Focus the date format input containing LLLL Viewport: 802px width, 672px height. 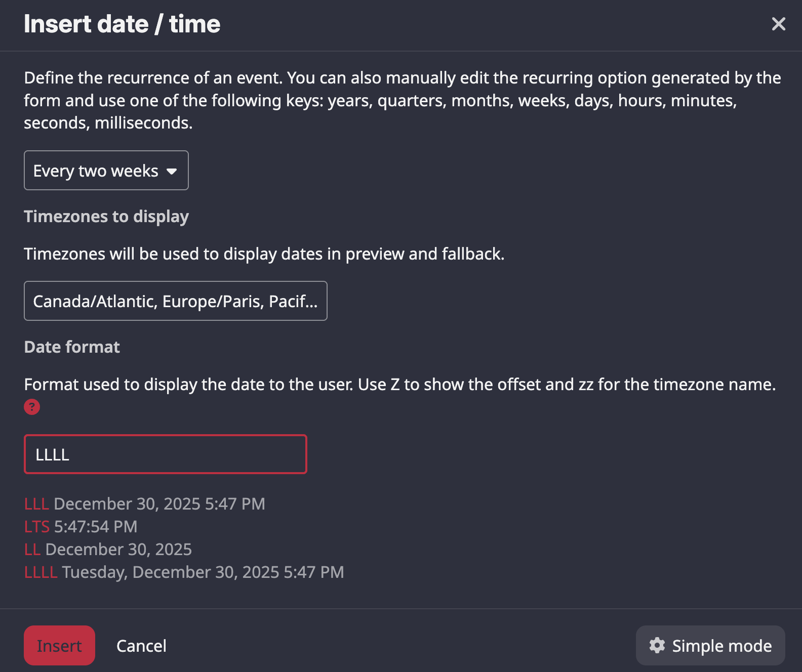click(x=166, y=454)
